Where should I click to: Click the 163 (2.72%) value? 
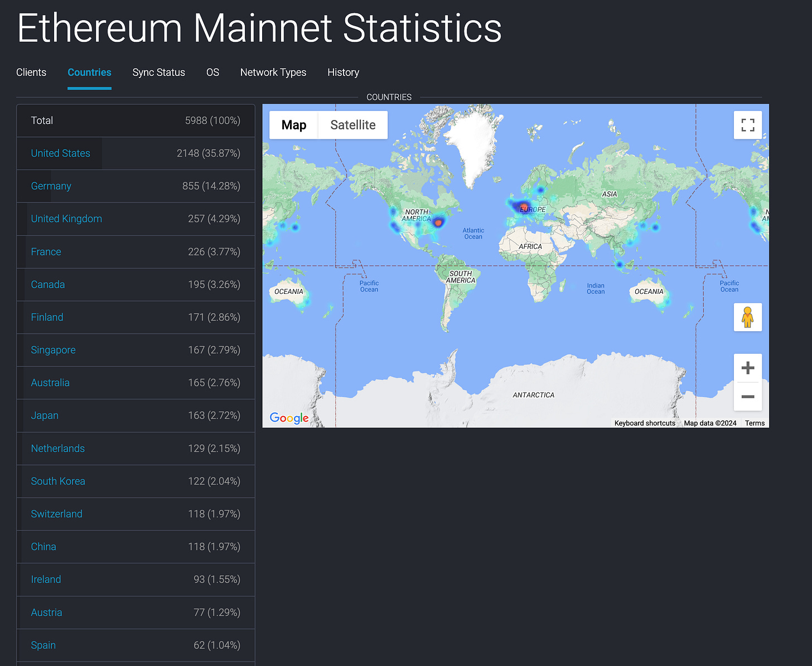[x=214, y=416]
